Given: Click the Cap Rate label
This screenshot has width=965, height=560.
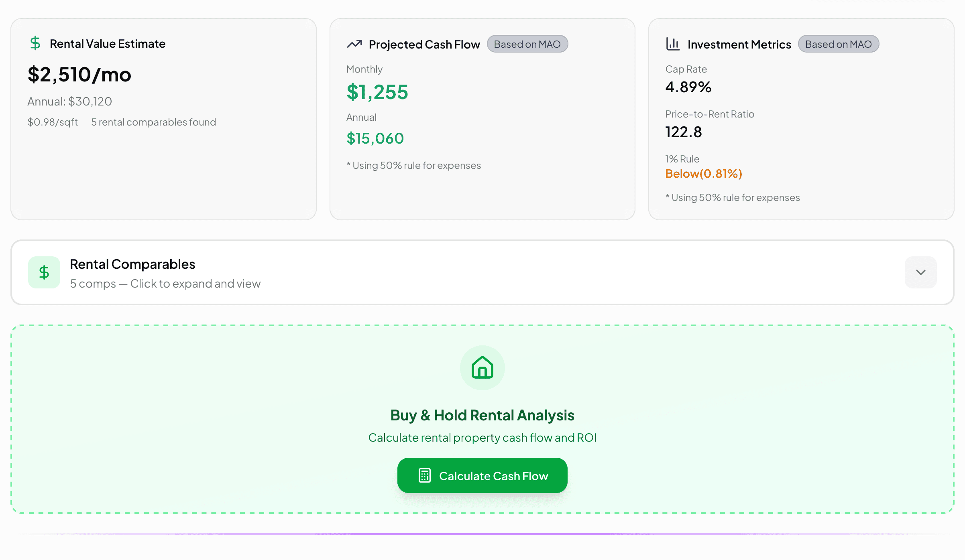Looking at the screenshot, I should tap(686, 69).
